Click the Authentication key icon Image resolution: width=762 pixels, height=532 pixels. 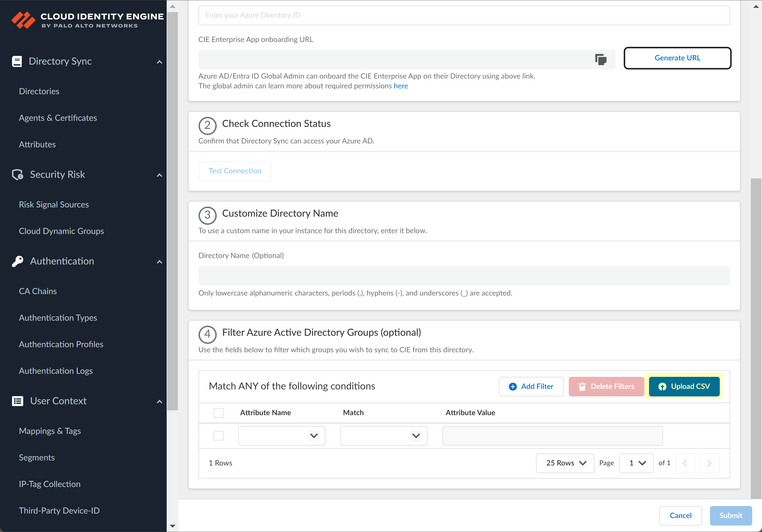pos(18,261)
